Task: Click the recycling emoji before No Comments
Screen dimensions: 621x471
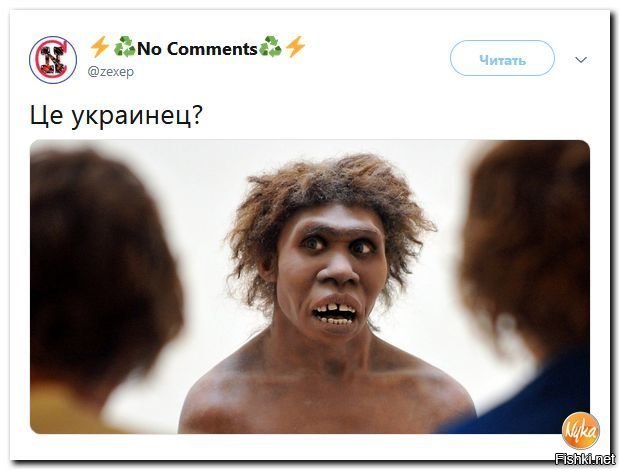Action: (x=124, y=47)
